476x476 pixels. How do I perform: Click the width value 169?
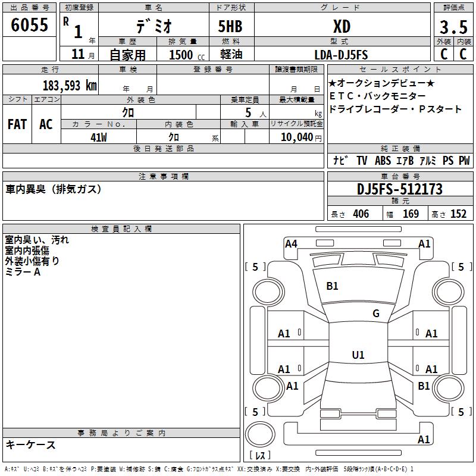coord(411,214)
